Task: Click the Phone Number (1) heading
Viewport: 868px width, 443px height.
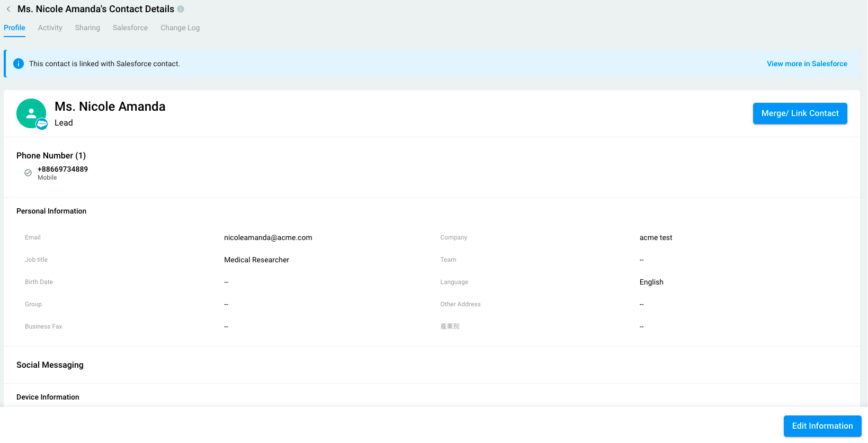Action: 51,155
